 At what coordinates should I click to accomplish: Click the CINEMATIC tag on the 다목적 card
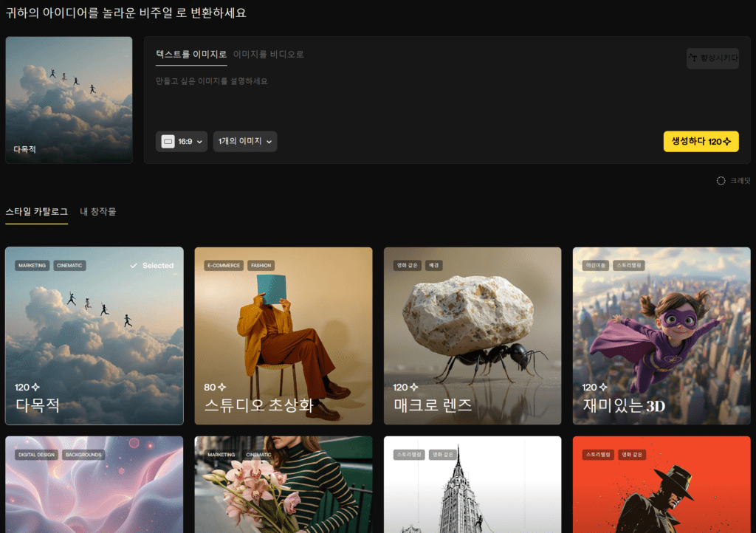pos(69,266)
